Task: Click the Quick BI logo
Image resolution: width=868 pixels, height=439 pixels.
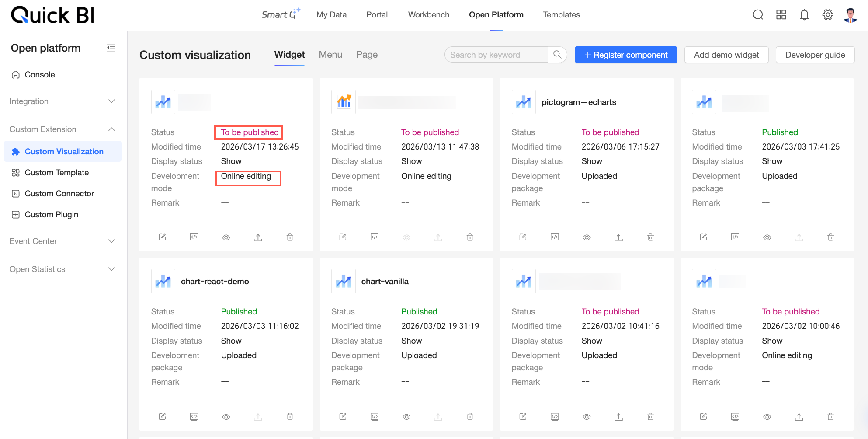Action: tap(52, 15)
